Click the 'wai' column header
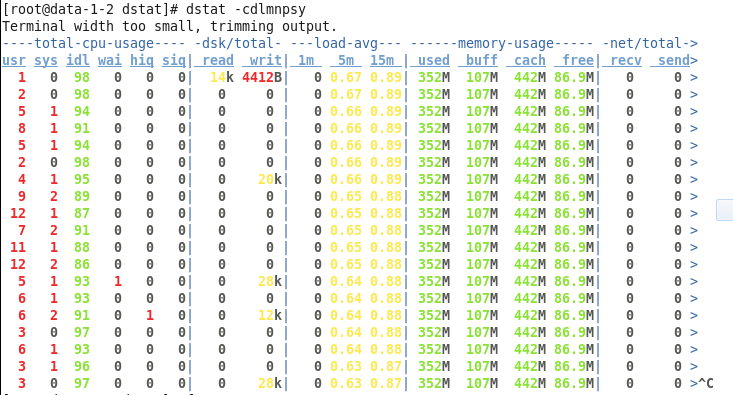This screenshot has width=733, height=395. 110,60
